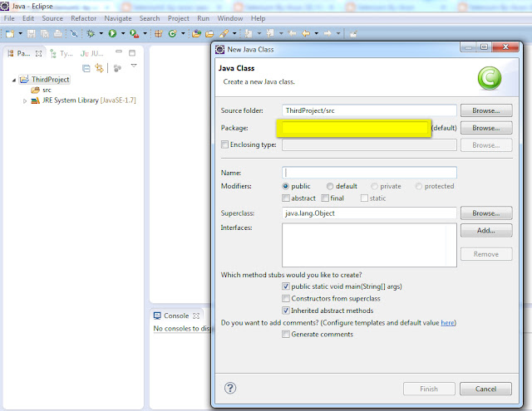Click the Skip All Breakpoints icon
This screenshot has width=532, height=411.
(74, 33)
